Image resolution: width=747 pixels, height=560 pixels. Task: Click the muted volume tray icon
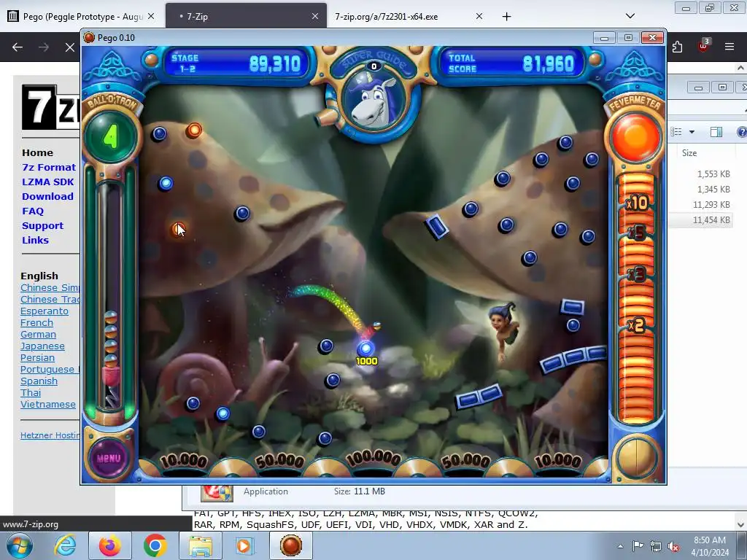coord(673,546)
